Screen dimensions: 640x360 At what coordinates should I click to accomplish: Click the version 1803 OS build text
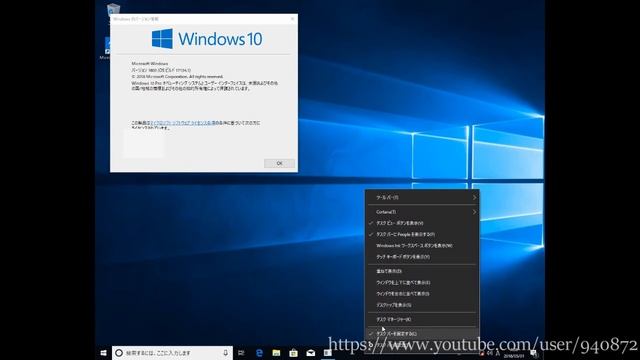click(161, 70)
